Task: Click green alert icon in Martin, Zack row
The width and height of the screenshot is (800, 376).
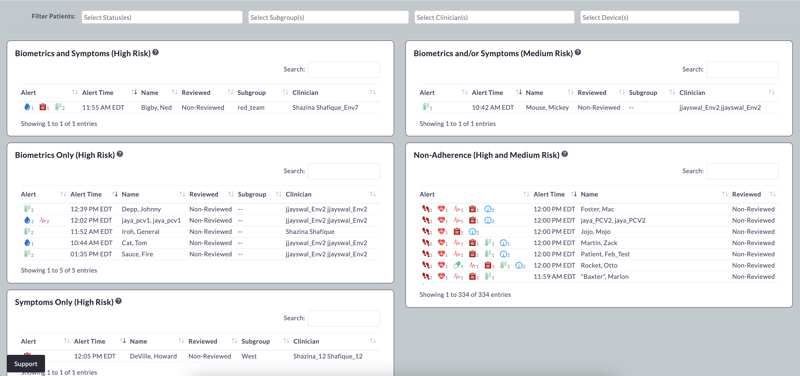Action: tap(488, 243)
